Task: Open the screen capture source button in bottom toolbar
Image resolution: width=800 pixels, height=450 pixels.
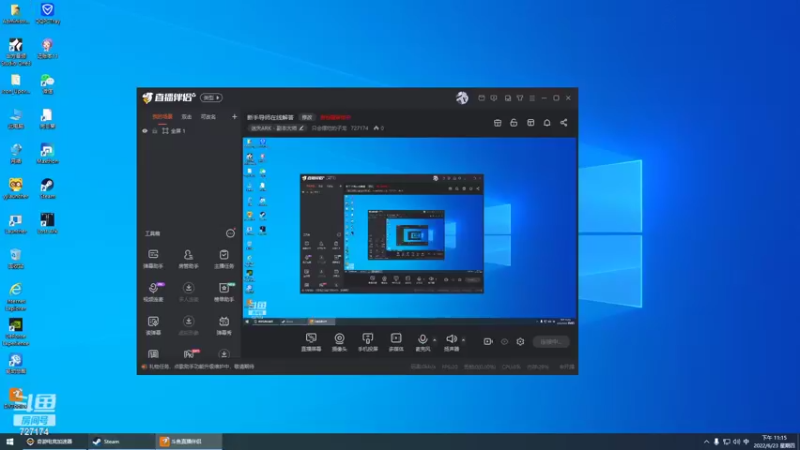Action: (x=311, y=342)
